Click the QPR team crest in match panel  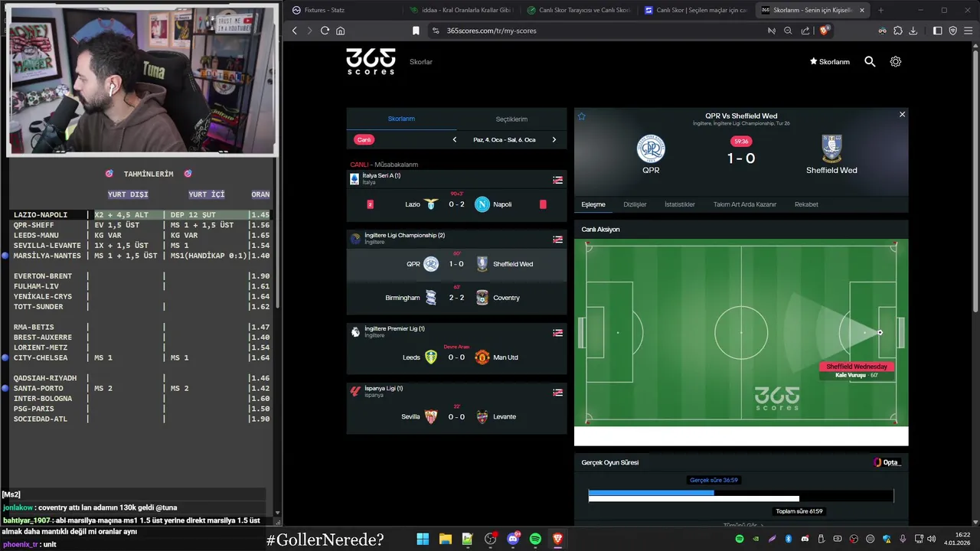pyautogui.click(x=651, y=148)
